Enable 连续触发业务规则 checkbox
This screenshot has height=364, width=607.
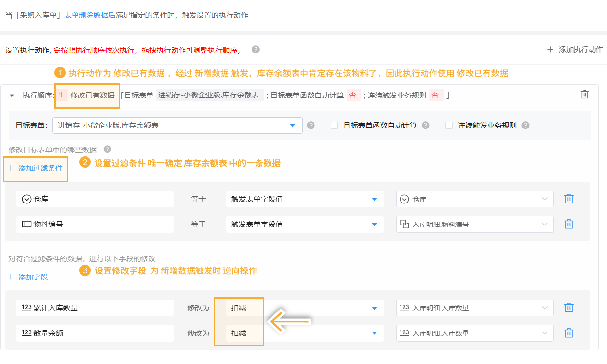click(x=449, y=125)
